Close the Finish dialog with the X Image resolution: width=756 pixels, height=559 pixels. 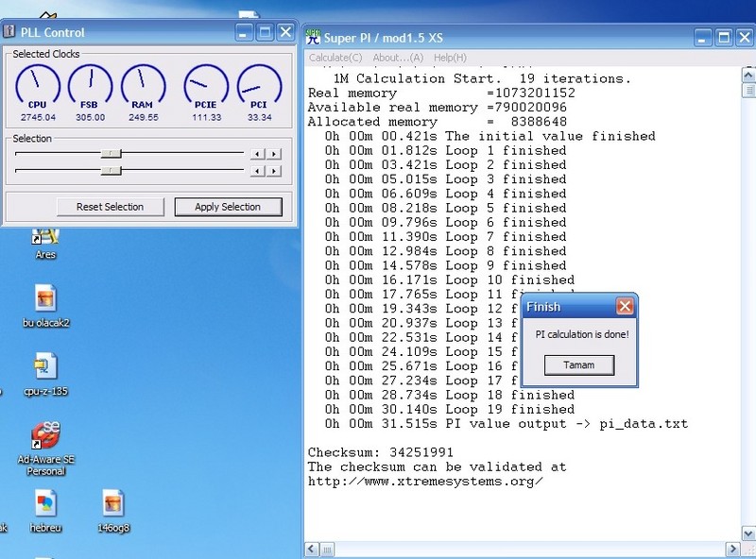[x=625, y=306]
